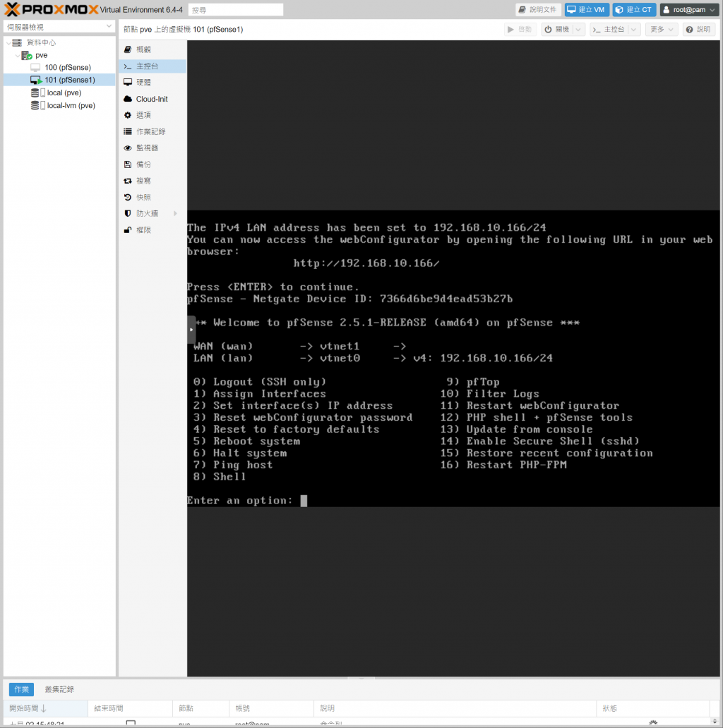Click the floppy icon beside 備份

(128, 165)
